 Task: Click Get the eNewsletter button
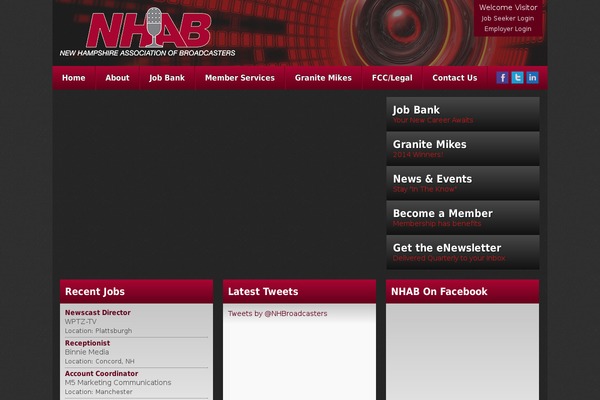click(x=463, y=252)
